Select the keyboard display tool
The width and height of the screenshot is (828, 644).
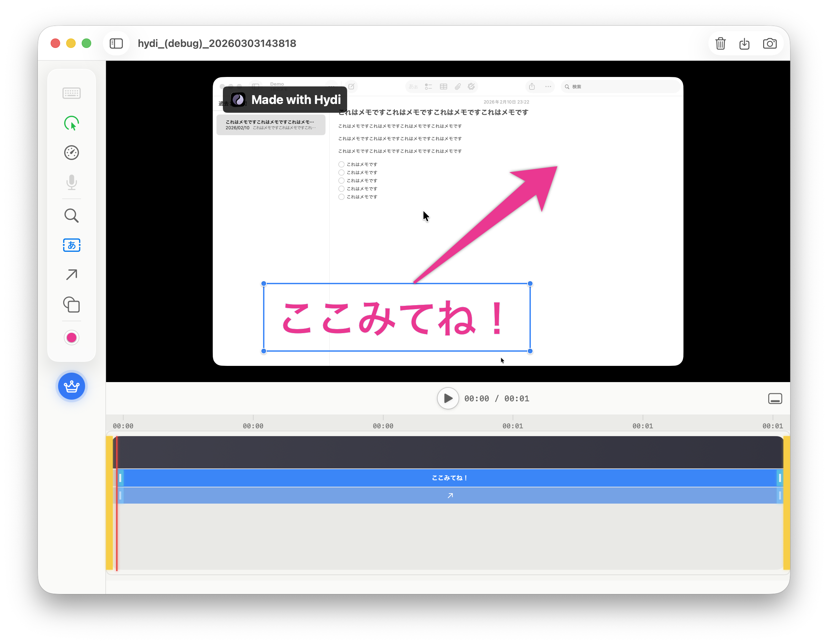click(72, 93)
